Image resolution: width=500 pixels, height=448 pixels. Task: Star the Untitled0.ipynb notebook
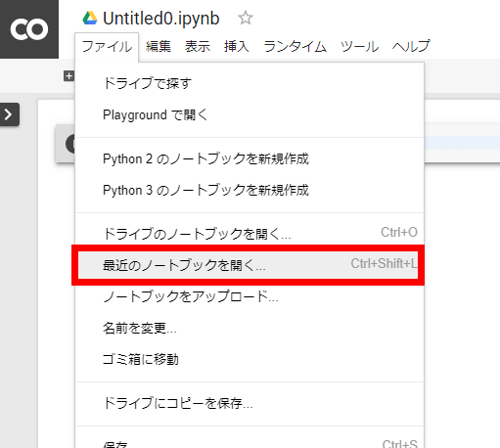246,18
